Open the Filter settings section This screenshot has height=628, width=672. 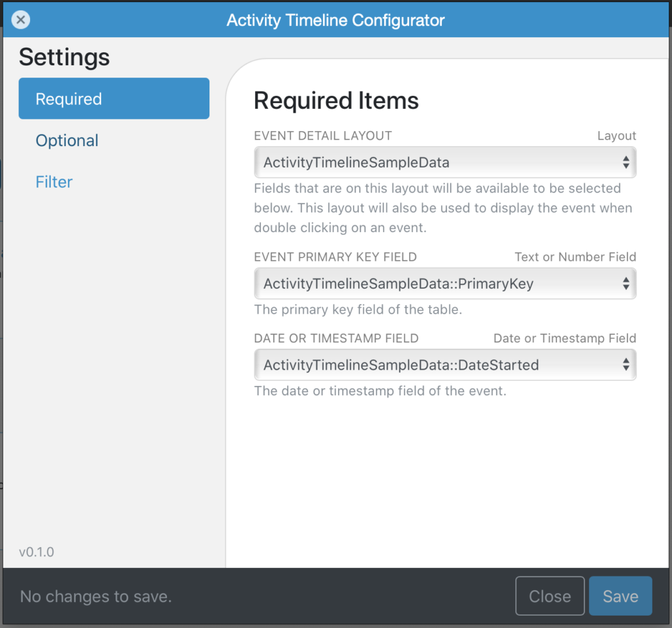[x=53, y=182]
